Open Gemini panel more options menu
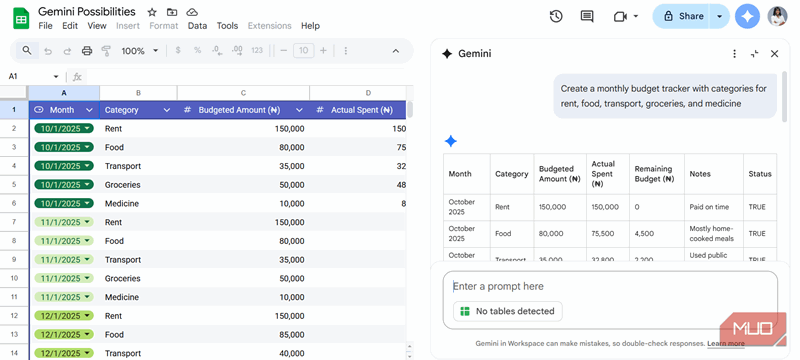 (734, 54)
